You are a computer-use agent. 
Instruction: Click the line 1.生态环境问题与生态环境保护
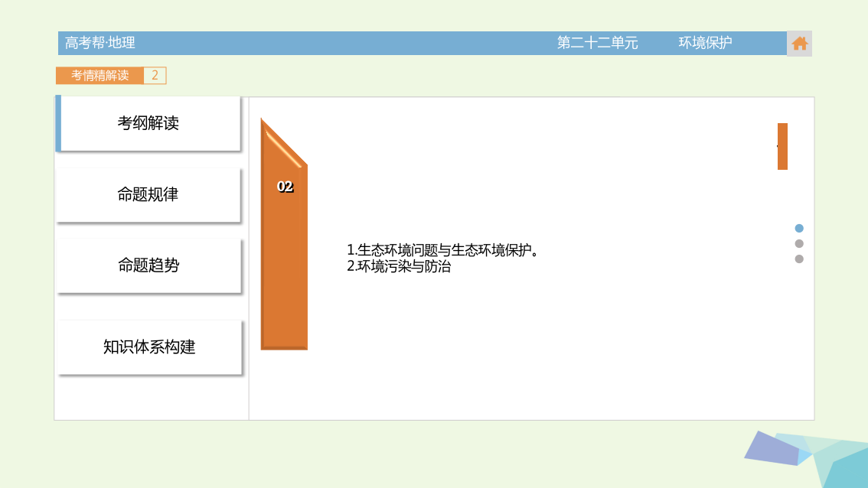point(442,250)
